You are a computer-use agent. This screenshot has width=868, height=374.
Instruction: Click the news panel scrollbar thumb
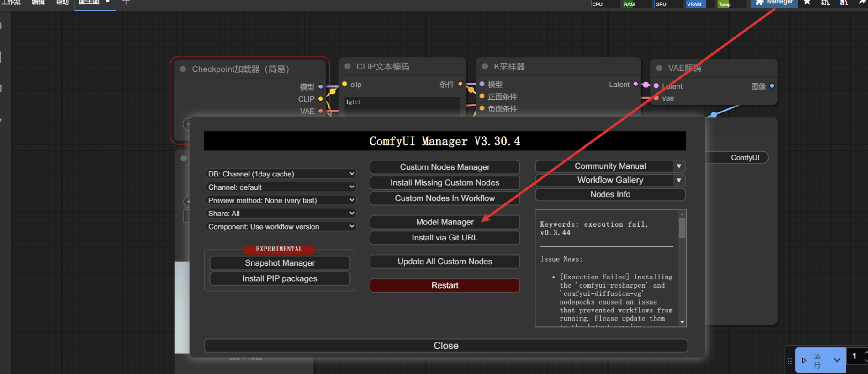682,228
